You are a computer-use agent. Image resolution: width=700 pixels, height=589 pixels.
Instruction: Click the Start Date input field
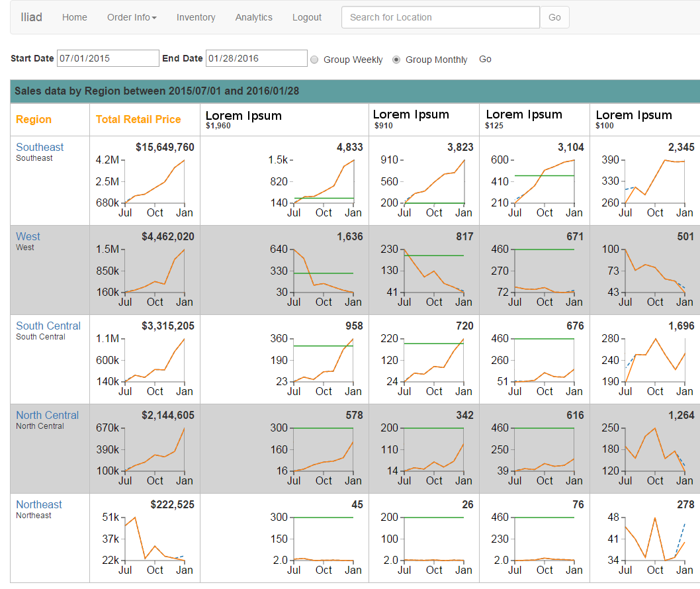tap(108, 58)
